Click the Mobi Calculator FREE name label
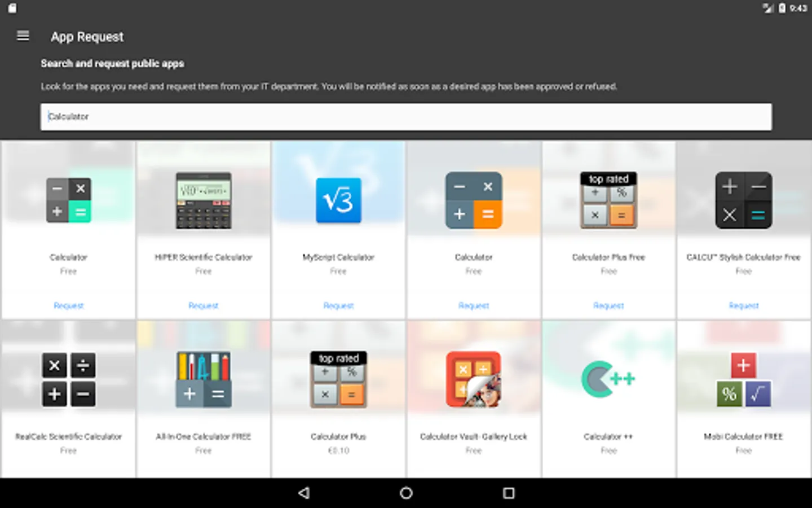Image resolution: width=812 pixels, height=508 pixels. pos(744,437)
